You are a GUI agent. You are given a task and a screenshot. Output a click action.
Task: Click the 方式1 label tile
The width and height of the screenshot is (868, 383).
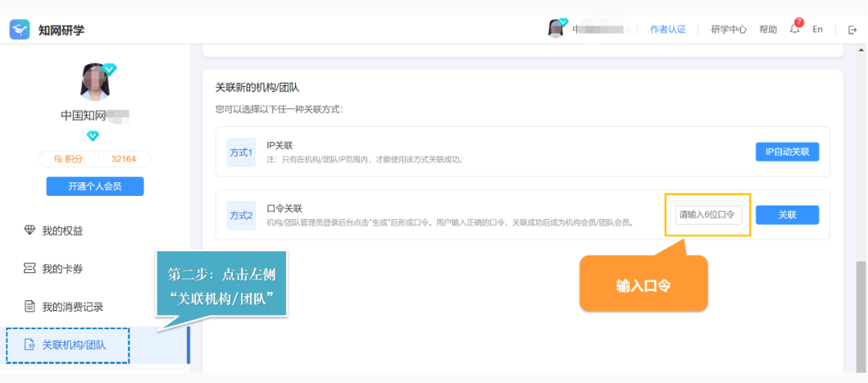pyautogui.click(x=241, y=153)
